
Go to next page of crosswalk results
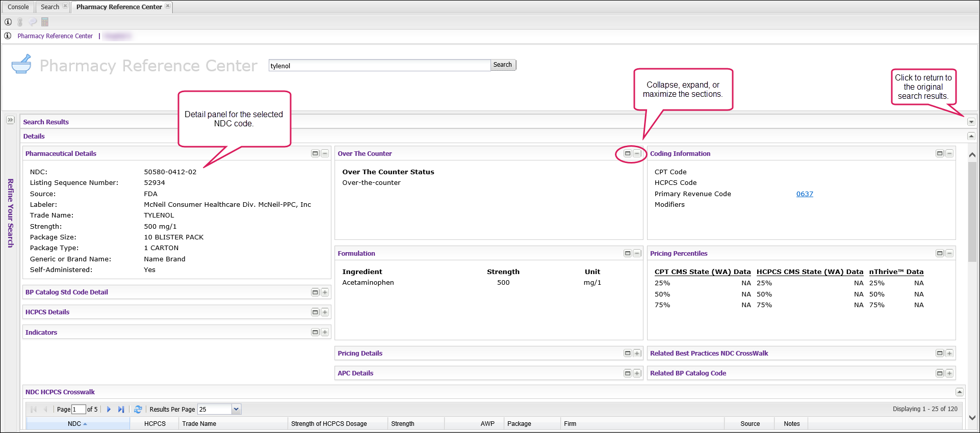tap(109, 409)
